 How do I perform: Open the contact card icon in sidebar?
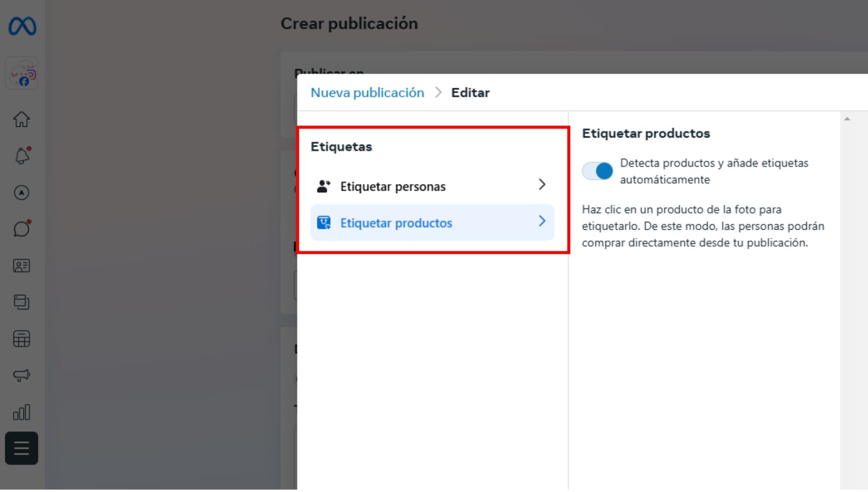(x=21, y=266)
